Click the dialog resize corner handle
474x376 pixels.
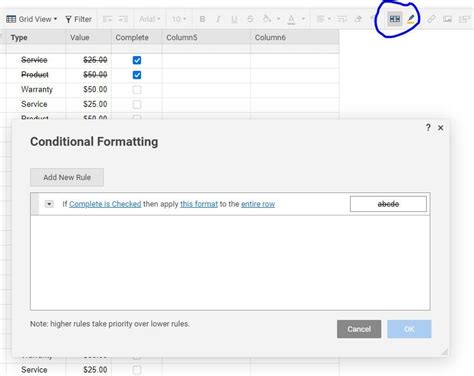445,352
